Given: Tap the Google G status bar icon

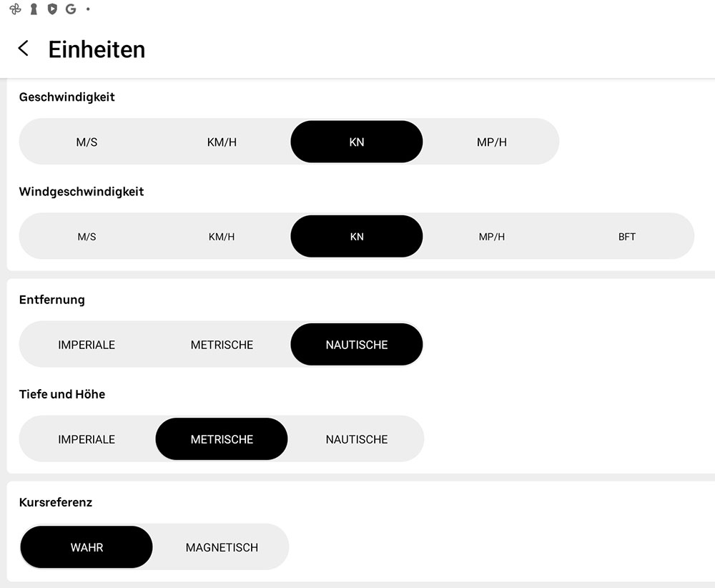Looking at the screenshot, I should (x=70, y=9).
